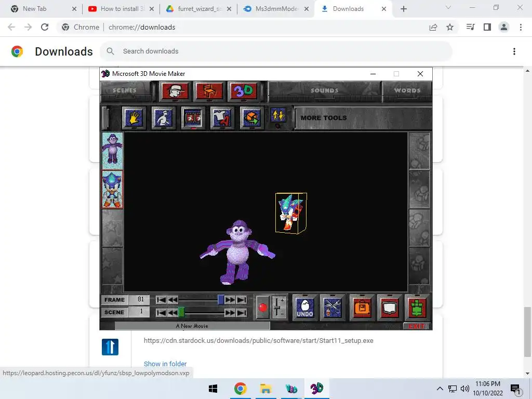532x399 pixels.
Task: Click the Search downloads field
Action: tap(275, 51)
